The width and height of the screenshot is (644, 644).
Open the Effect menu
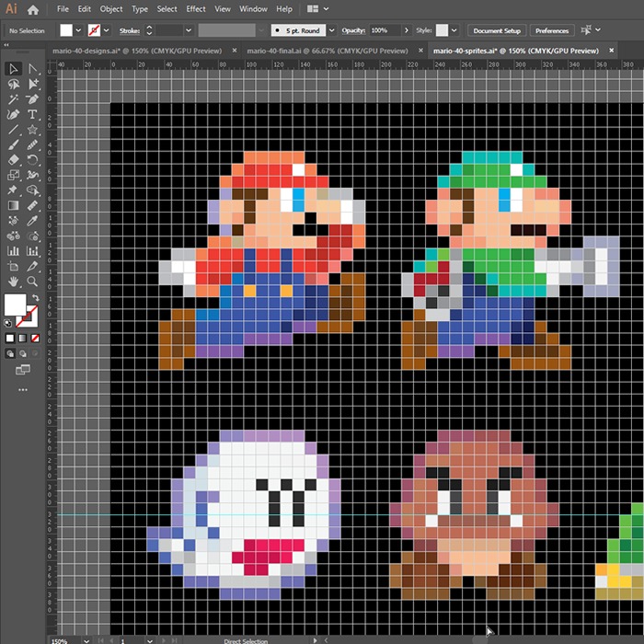click(x=196, y=9)
